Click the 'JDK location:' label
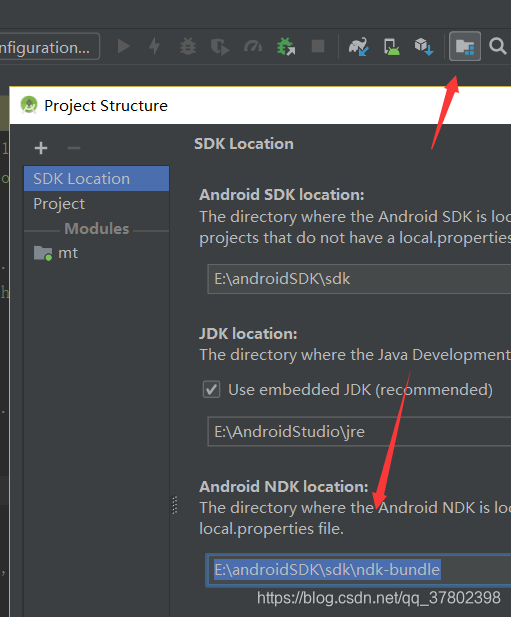 [x=248, y=334]
